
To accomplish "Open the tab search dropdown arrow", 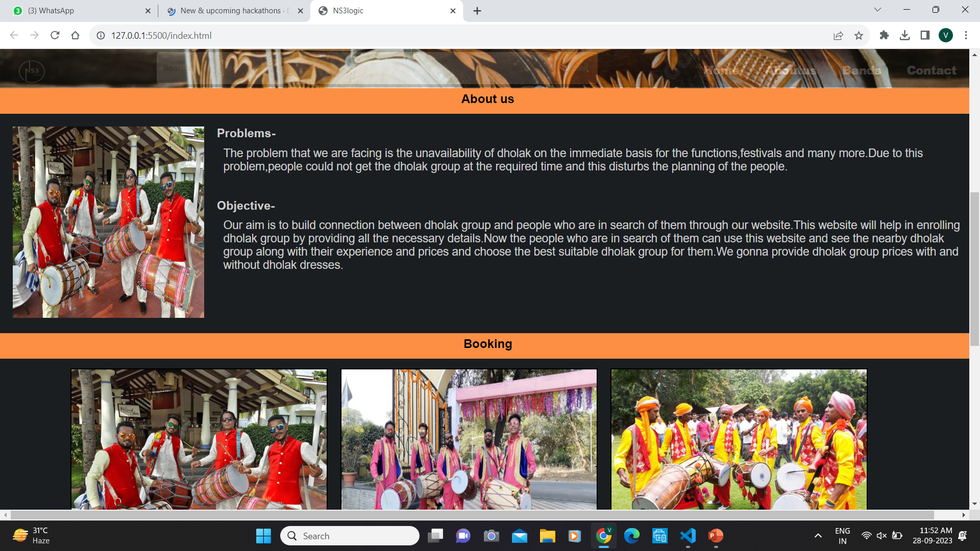I will pyautogui.click(x=877, y=10).
